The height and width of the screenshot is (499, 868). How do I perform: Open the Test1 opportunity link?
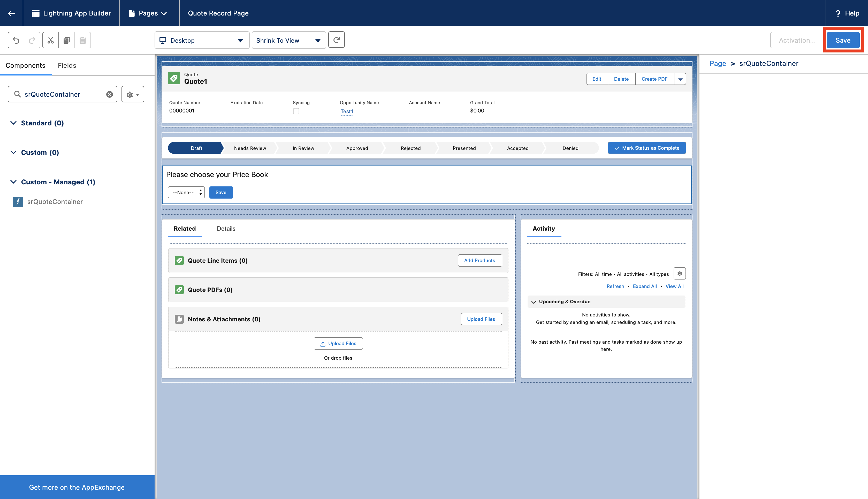pos(346,111)
